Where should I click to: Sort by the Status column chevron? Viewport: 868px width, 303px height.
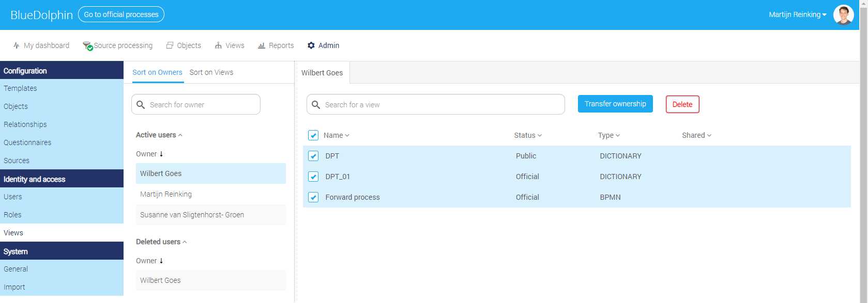pos(540,135)
